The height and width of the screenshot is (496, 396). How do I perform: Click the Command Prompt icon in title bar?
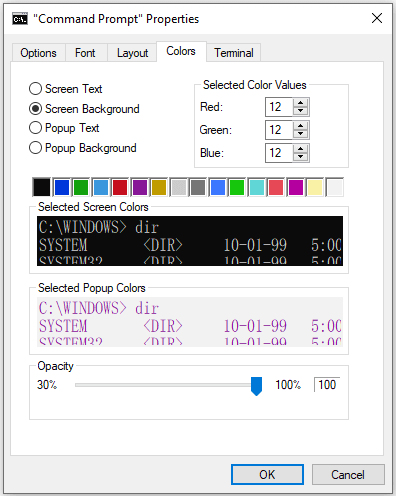pos(20,19)
